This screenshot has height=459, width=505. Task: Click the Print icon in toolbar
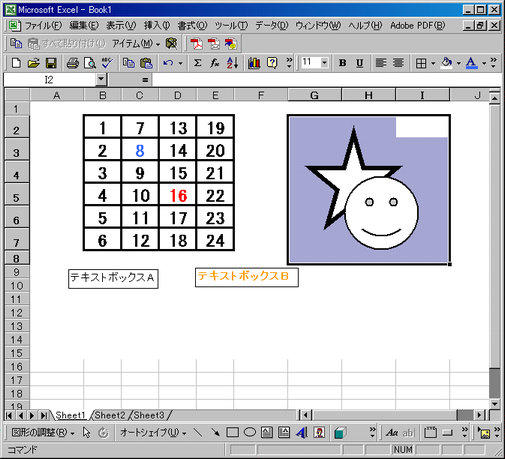[73, 63]
